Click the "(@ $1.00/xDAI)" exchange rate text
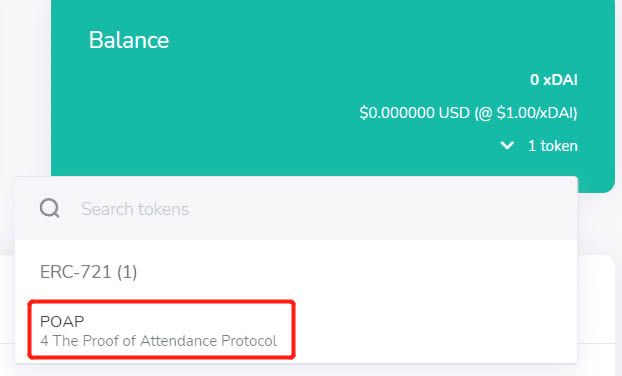This screenshot has height=376, width=622. [526, 113]
